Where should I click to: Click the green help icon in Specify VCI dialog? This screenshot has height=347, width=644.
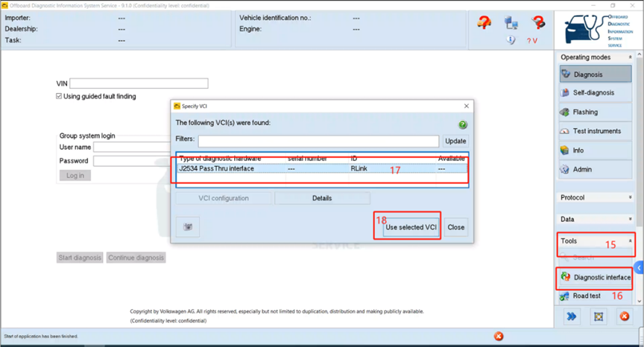462,124
